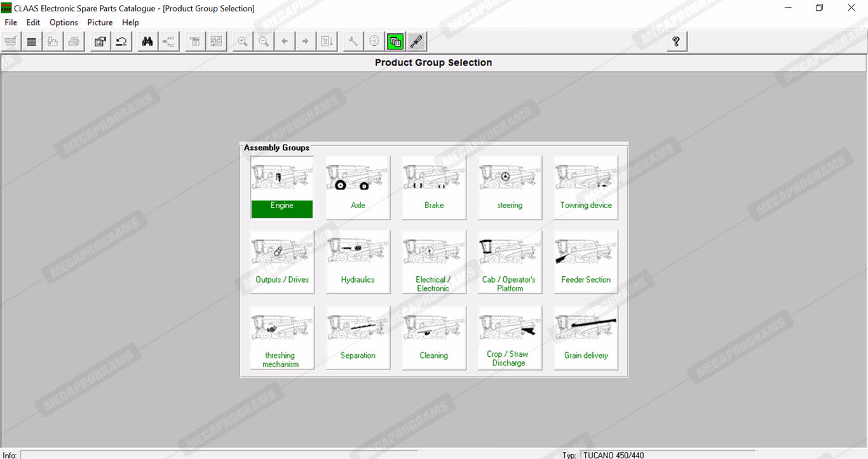The height and width of the screenshot is (459, 868).
Task: Select the Feeder Section assembly group
Action: tap(586, 262)
